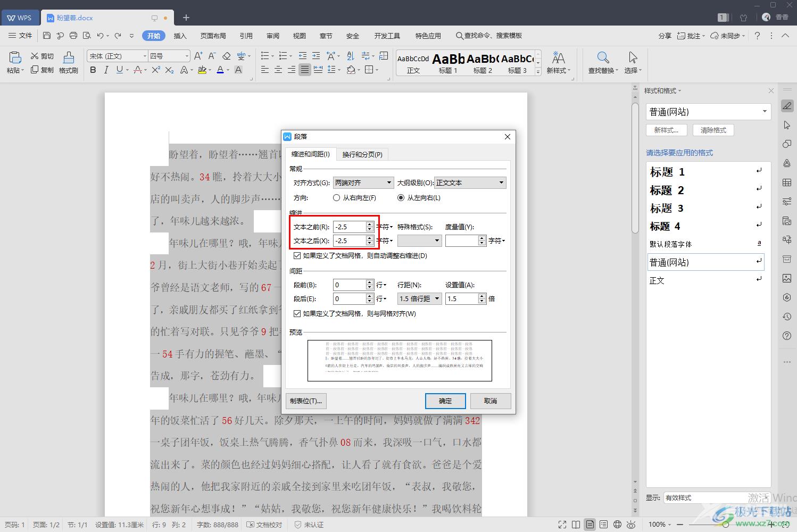Screen dimensions: 797x532
Task: Open the alignment (对齐方式) dropdown
Action: click(363, 183)
